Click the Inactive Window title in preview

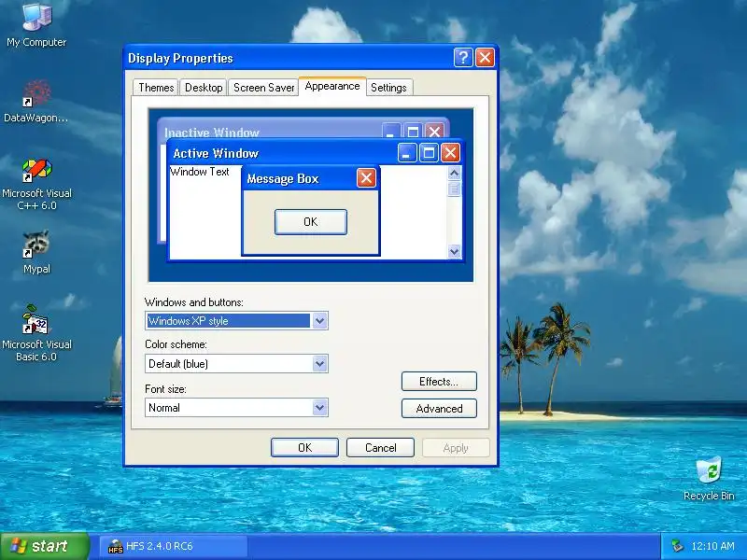[x=212, y=133]
